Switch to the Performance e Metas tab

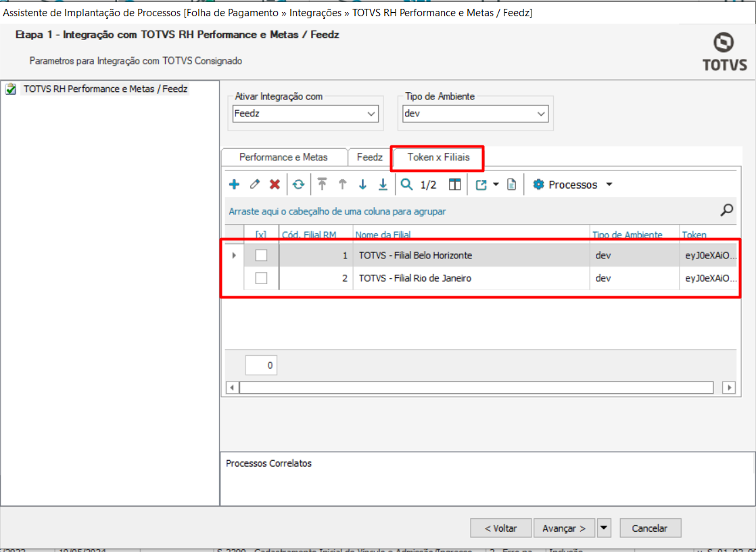click(x=283, y=158)
